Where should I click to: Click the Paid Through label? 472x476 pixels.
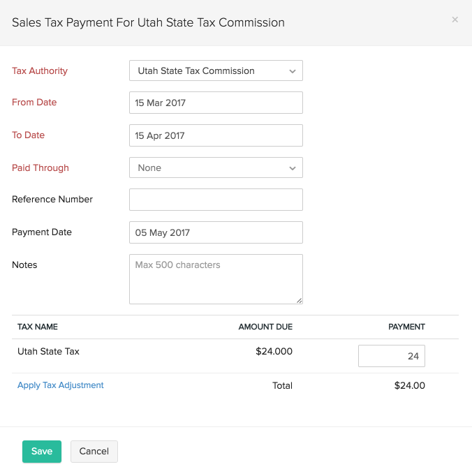(40, 168)
